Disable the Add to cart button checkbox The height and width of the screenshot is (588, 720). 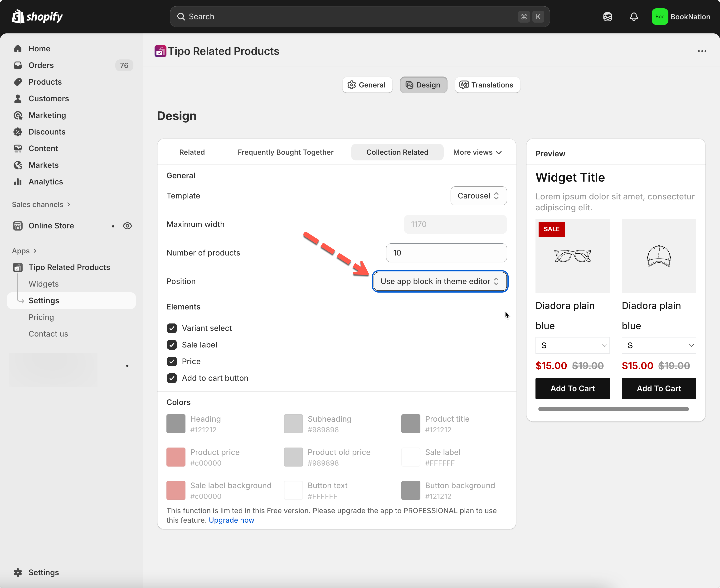172,378
